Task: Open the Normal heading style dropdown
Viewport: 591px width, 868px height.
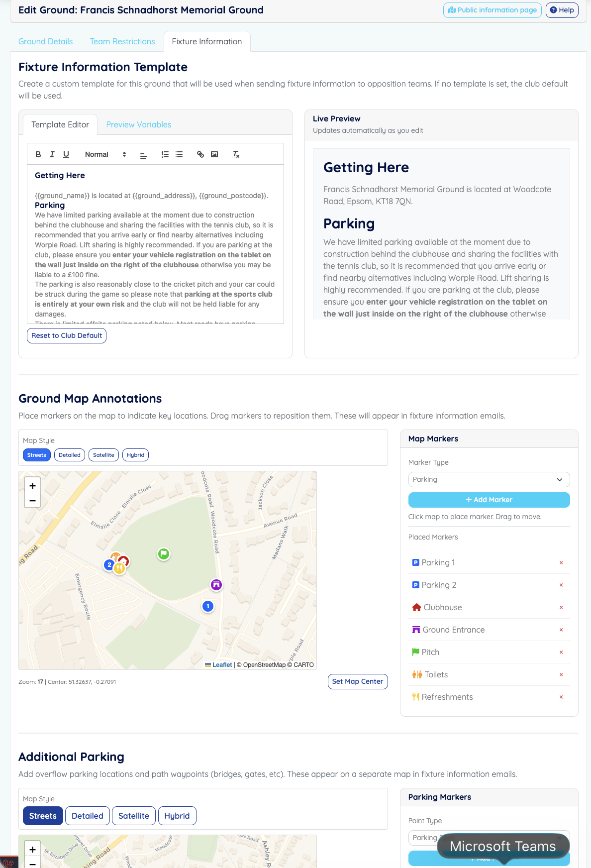Action: (x=105, y=154)
